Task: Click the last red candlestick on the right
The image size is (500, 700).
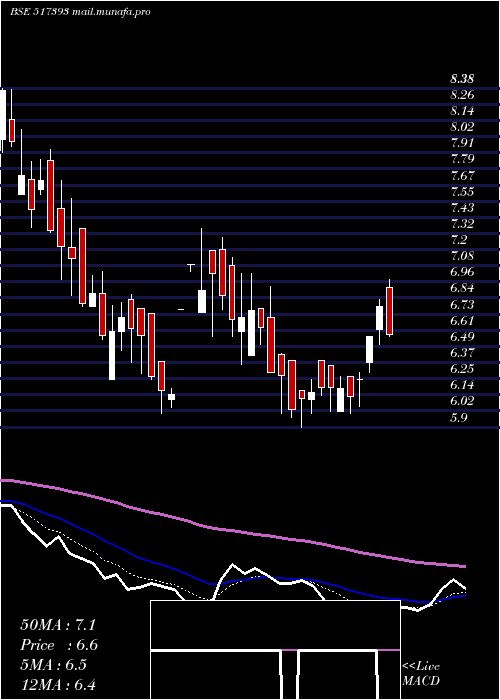Action: 389,311
